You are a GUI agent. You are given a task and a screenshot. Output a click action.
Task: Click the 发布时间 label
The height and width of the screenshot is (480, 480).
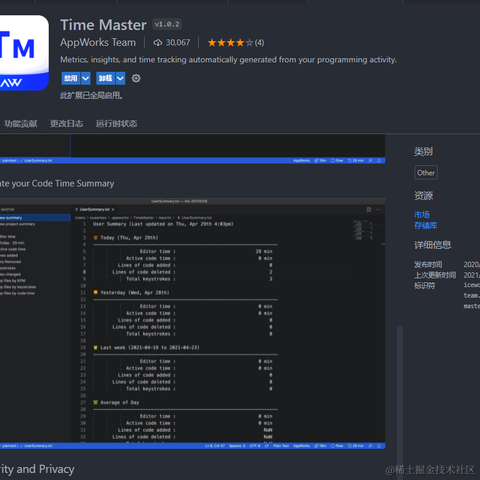(428, 265)
